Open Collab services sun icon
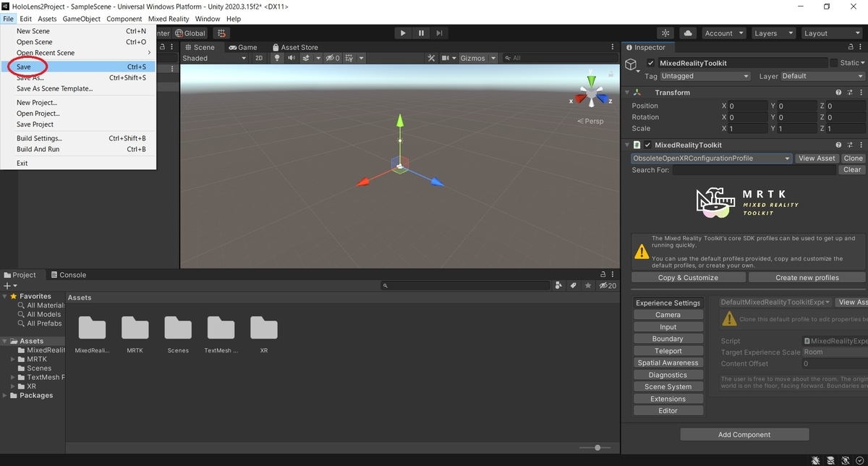Screen dimensions: 868x466 665,33
